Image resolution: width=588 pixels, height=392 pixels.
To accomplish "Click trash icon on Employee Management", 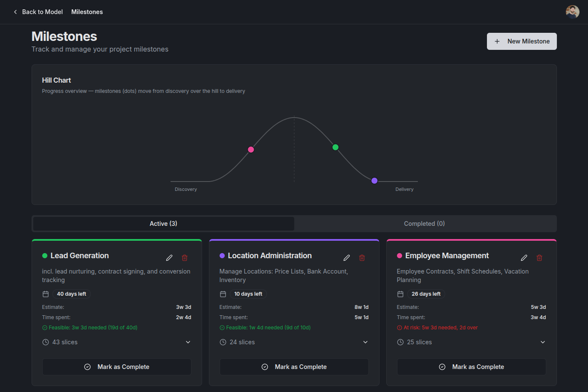I will tap(539, 258).
